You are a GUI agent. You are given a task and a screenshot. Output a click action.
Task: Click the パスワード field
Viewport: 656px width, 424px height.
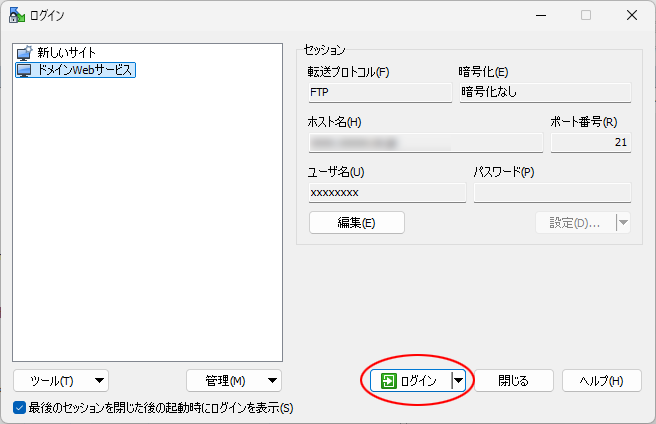552,192
